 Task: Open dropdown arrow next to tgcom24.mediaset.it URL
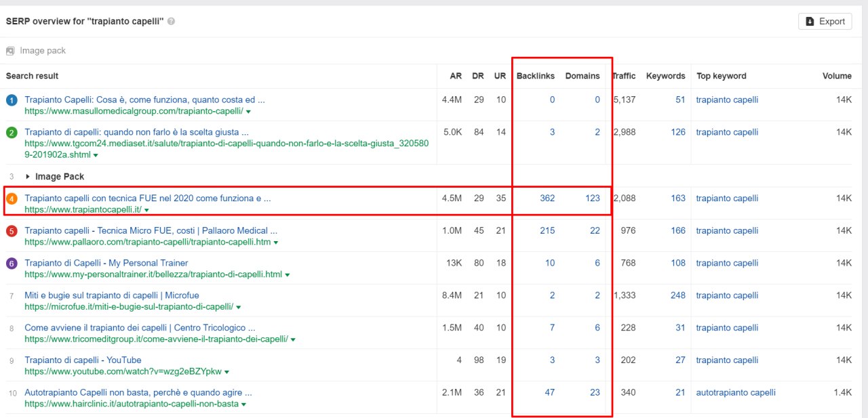pos(96,155)
